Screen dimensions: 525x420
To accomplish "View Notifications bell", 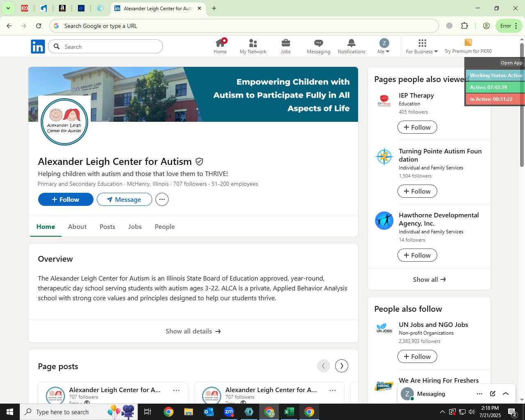I will click(x=352, y=46).
